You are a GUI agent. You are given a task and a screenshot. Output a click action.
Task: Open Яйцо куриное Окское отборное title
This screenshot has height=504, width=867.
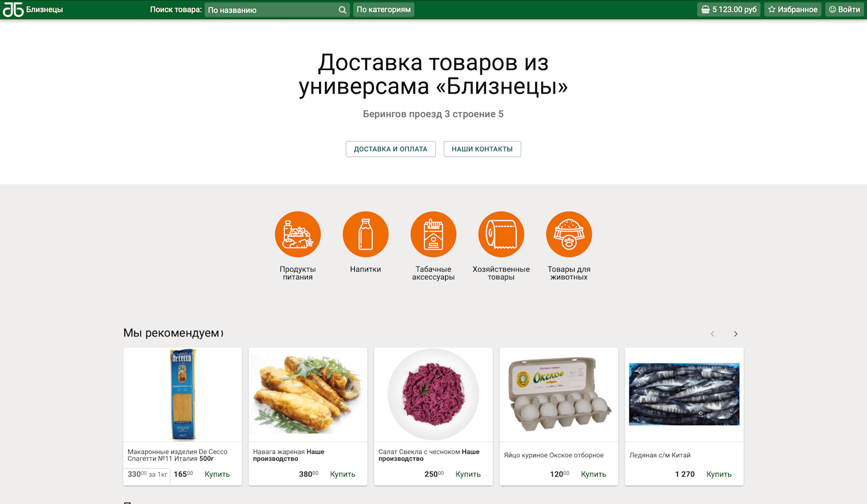pos(554,455)
